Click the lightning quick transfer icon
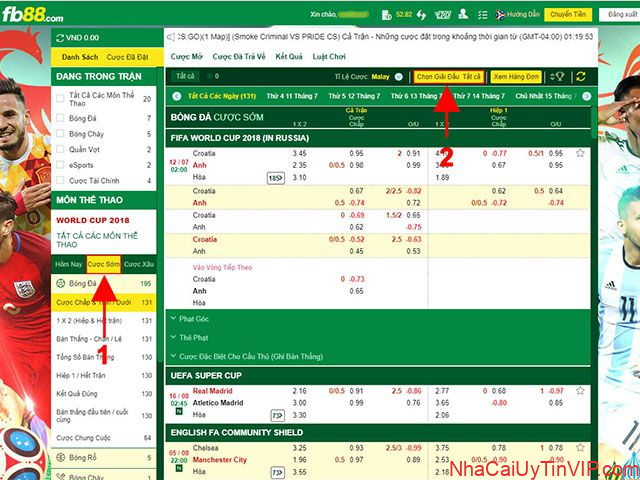The image size is (640, 480). [421, 15]
